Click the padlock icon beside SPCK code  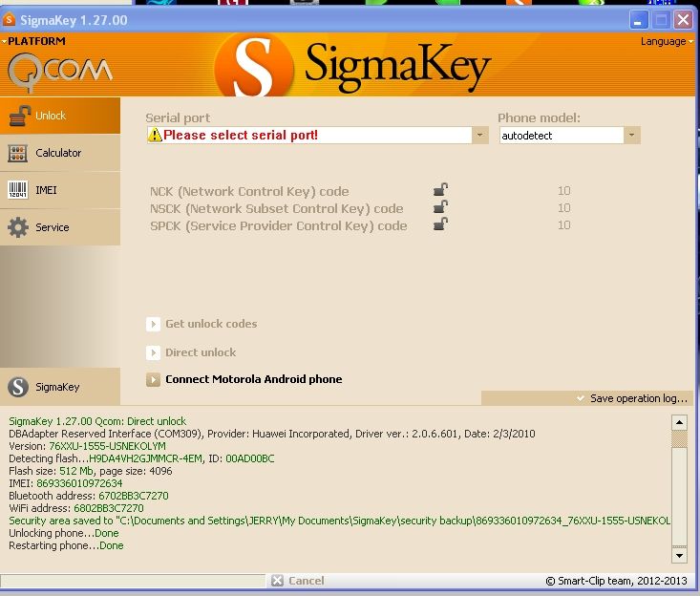[440, 224]
